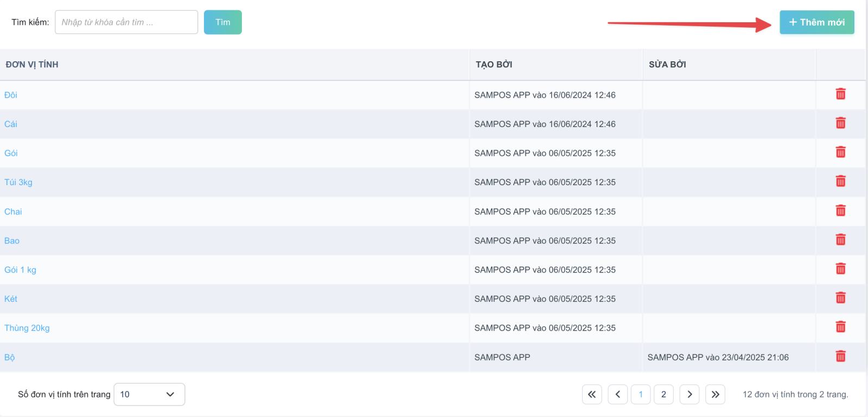Delete the Đôi unit row

[840, 94]
